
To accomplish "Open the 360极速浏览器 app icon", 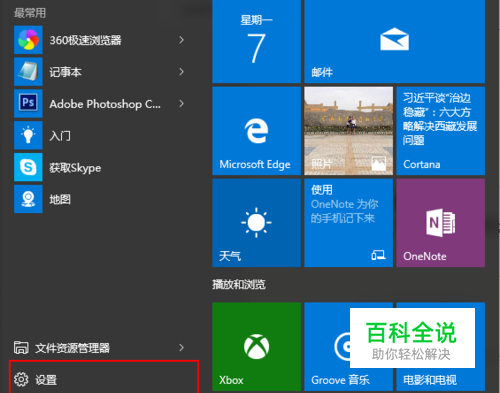I will [28, 40].
